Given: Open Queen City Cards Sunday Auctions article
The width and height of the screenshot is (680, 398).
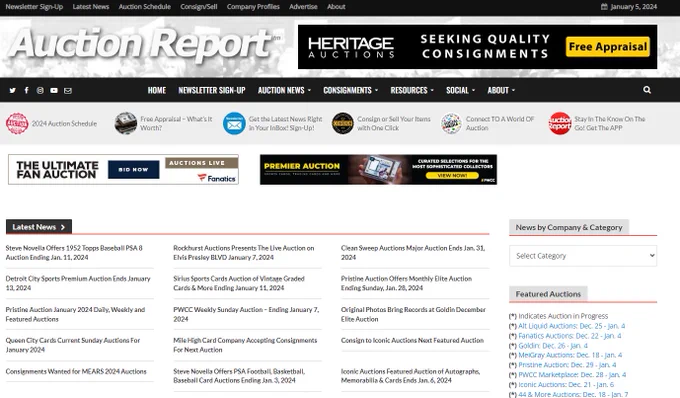Looking at the screenshot, I should point(73,345).
